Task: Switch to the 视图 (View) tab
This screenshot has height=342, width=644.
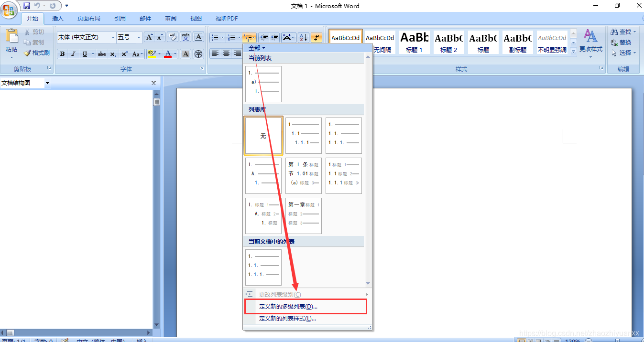Action: click(196, 19)
